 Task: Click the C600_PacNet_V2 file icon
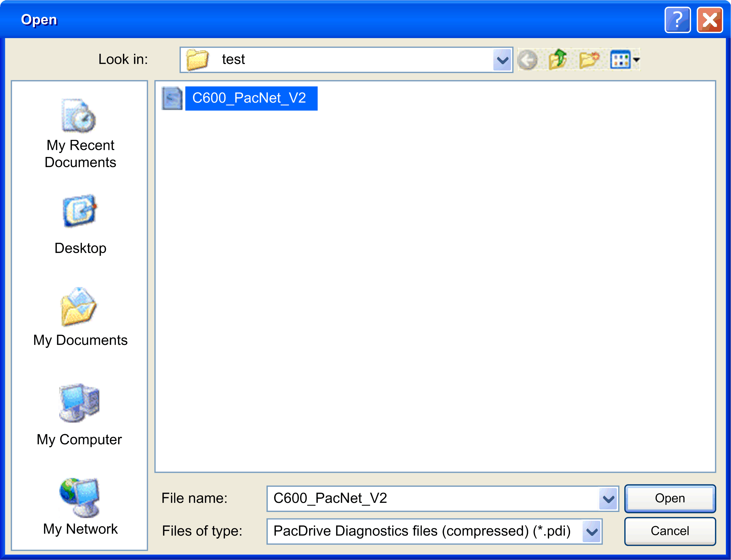pyautogui.click(x=172, y=98)
